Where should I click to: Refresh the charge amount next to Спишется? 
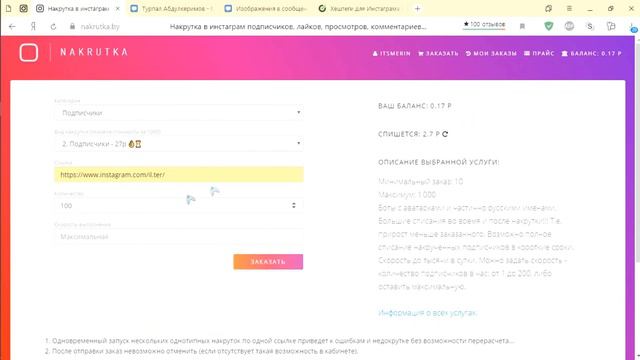(445, 134)
